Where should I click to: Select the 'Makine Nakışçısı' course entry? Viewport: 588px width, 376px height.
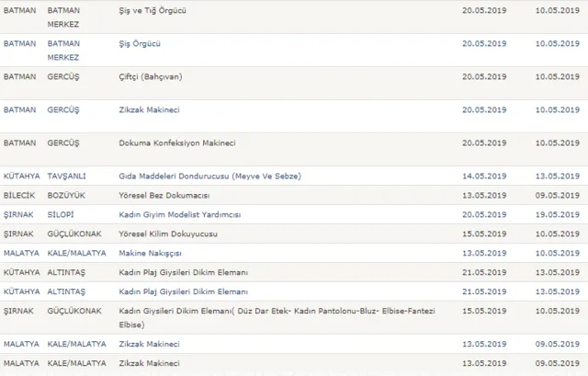pyautogui.click(x=153, y=253)
